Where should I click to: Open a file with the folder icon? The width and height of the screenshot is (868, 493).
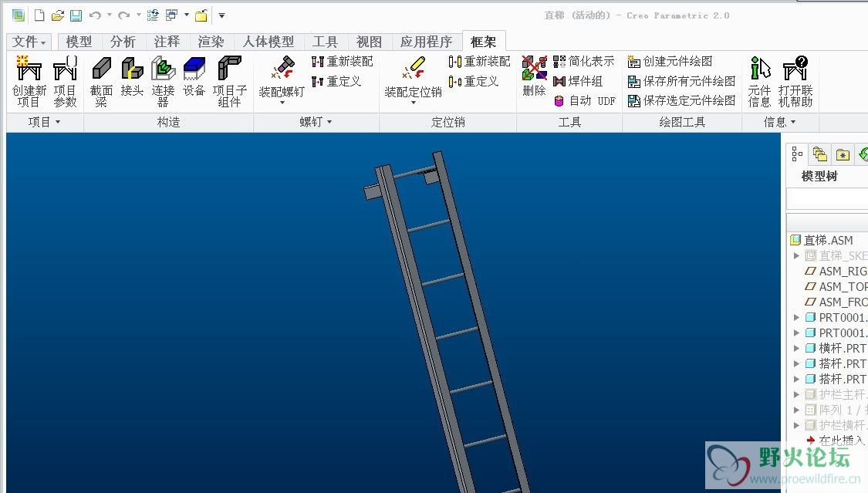58,15
